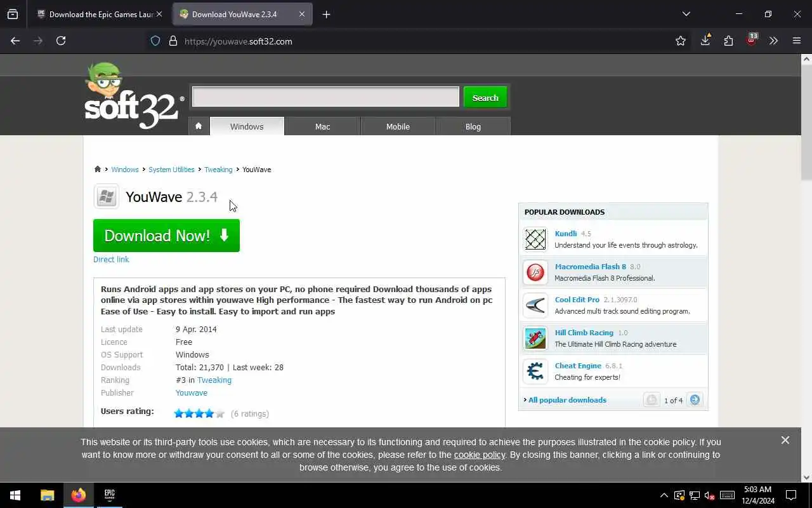Click the Direct link hyperlink

pos(111,259)
